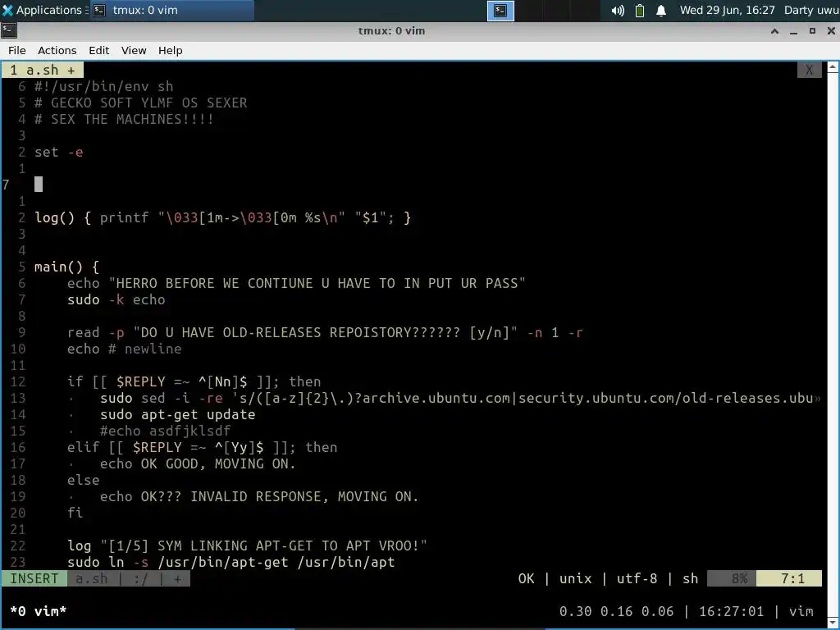The width and height of the screenshot is (840, 630).
Task: Click the 'sudo -k echo' line
Action: click(116, 299)
